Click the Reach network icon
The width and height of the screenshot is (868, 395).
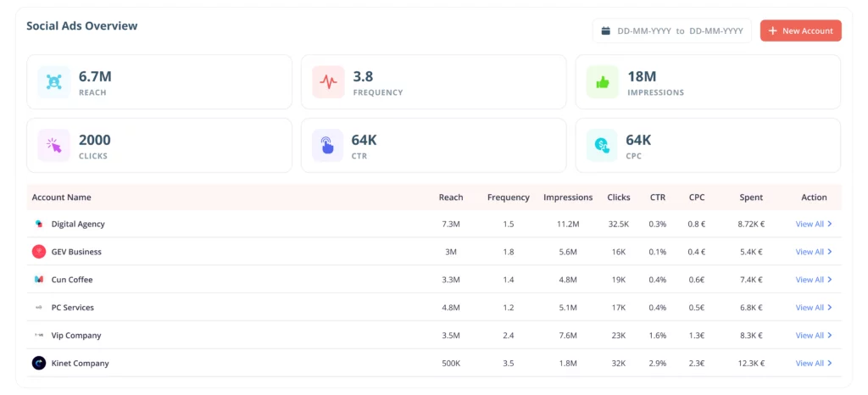[53, 82]
